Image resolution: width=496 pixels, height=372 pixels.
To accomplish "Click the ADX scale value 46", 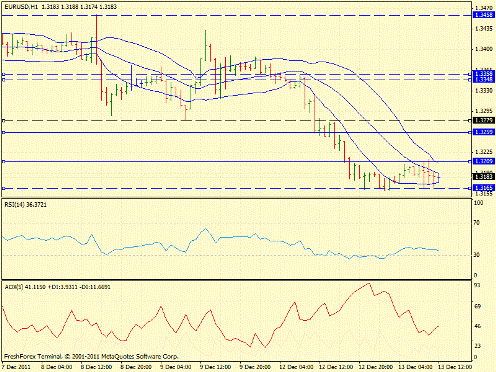I will point(477,326).
